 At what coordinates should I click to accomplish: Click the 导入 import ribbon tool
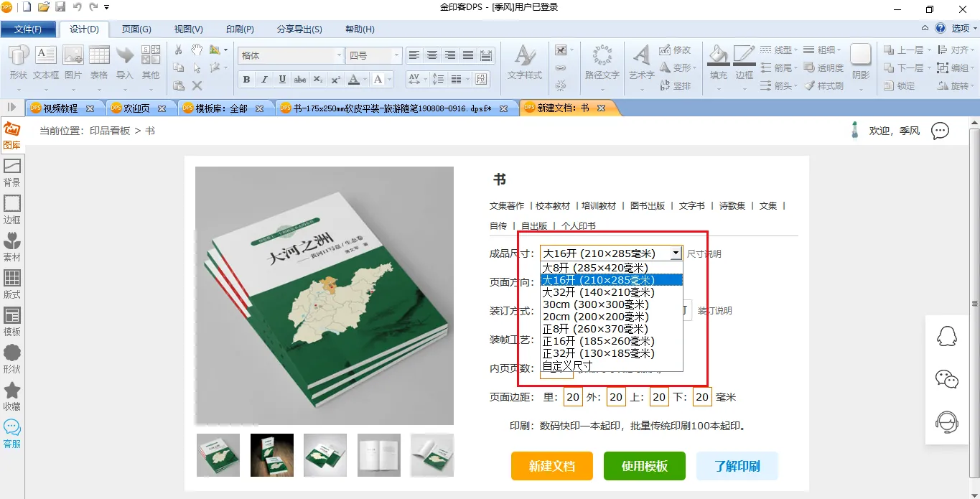pos(125,62)
